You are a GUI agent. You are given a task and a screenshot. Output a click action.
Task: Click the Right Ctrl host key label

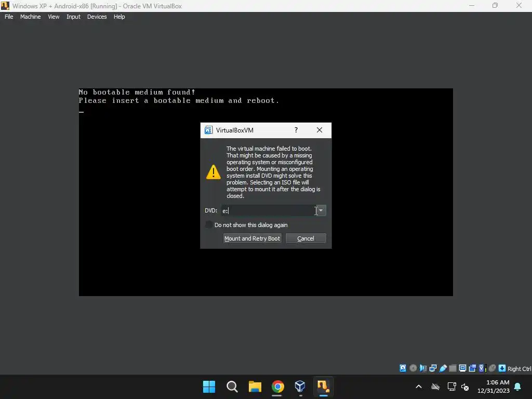(519, 368)
